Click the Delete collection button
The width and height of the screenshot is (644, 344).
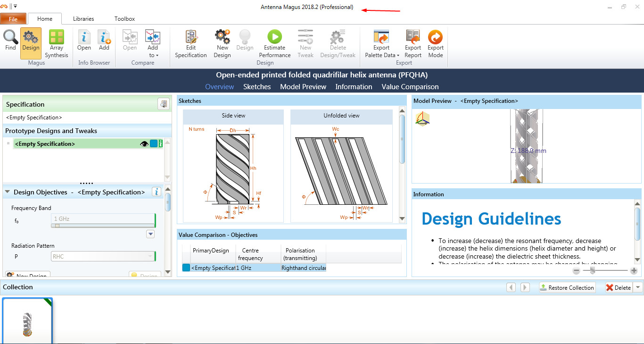click(x=619, y=287)
